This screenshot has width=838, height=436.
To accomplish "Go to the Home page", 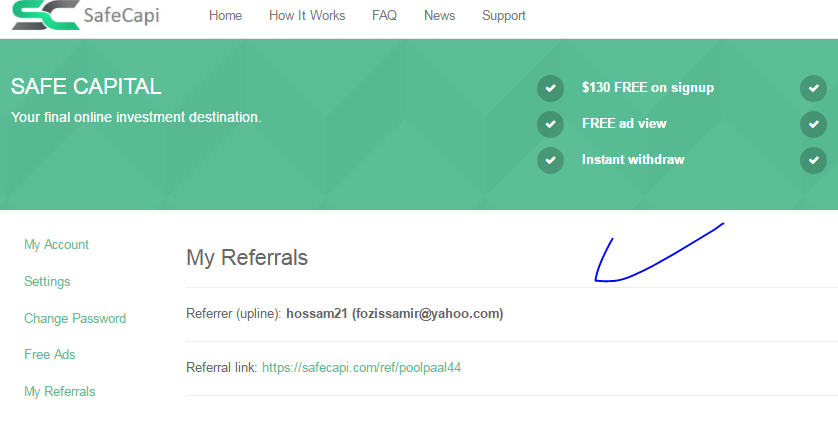I will point(225,15).
